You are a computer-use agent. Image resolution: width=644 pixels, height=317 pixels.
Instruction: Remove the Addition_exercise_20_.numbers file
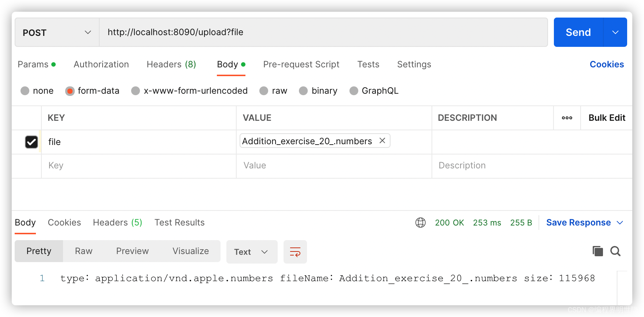(x=382, y=141)
